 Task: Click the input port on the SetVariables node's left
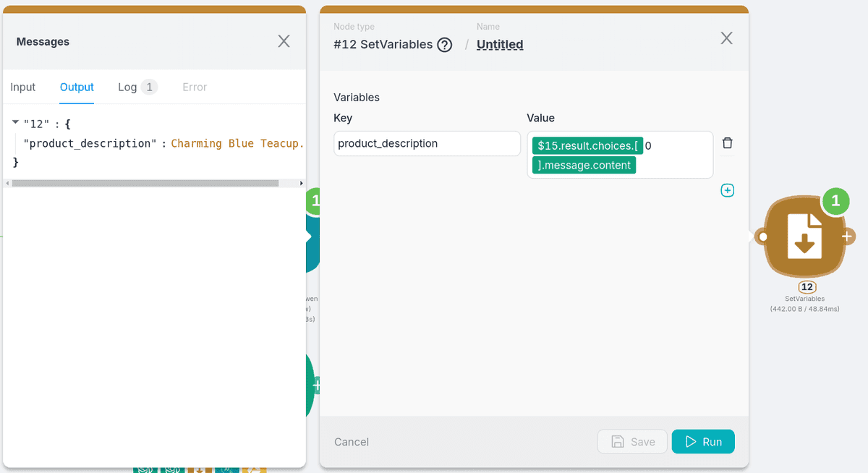coord(761,236)
